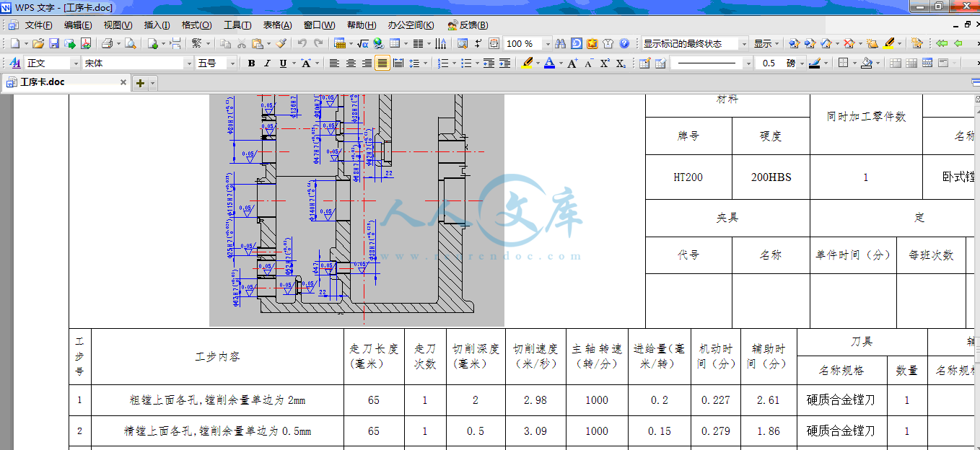The width and height of the screenshot is (980, 450).
Task: Center the text
Action: 350,63
